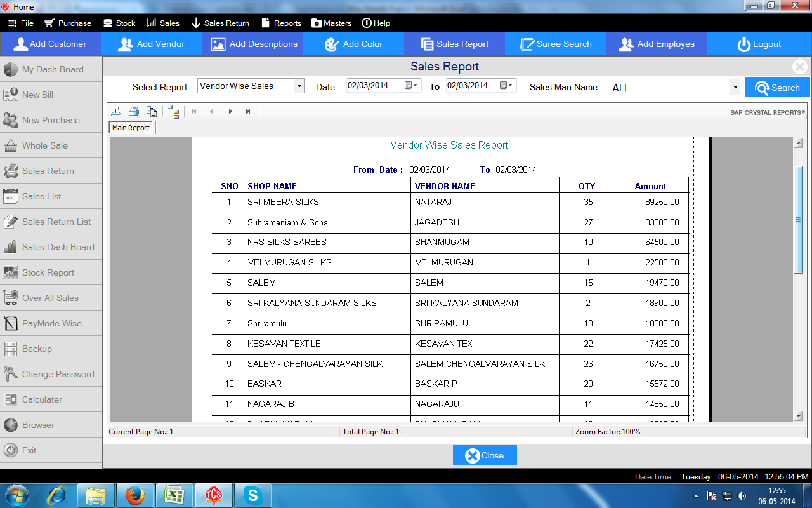Click the Copy icon in report toolbar
The image size is (812, 508).
coord(152,112)
